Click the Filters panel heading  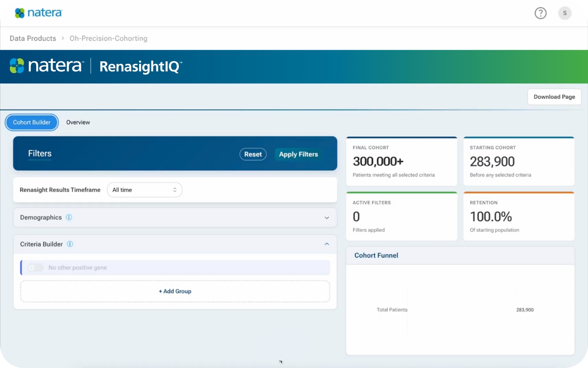tap(40, 154)
